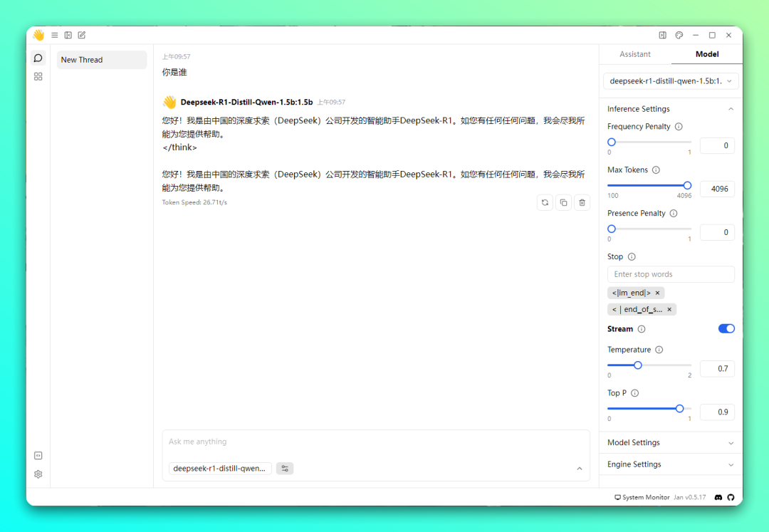Regenerate the assistant response
This screenshot has height=532, width=769.
[545, 202]
